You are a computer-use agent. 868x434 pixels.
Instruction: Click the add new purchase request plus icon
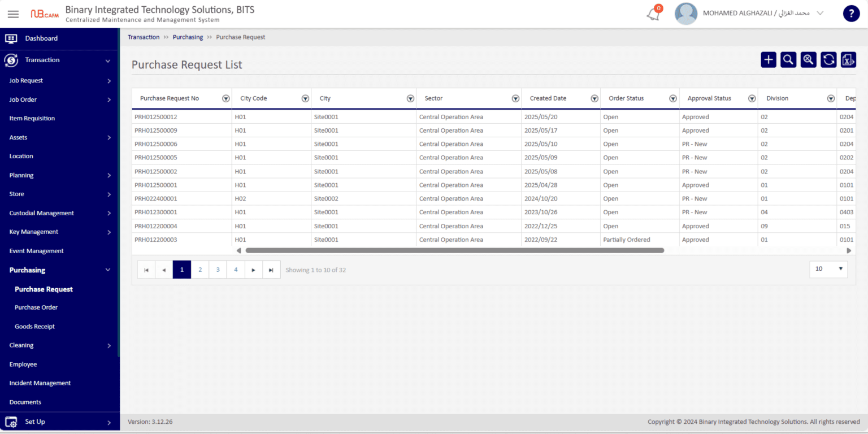[769, 59]
